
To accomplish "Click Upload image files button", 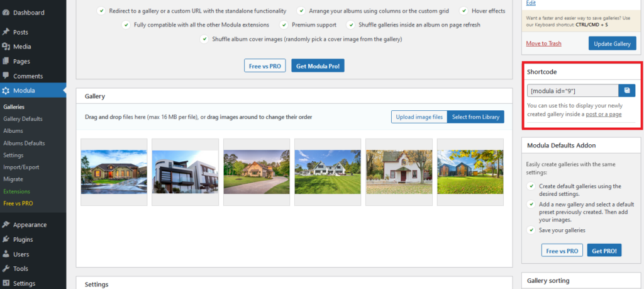I will pyautogui.click(x=419, y=116).
